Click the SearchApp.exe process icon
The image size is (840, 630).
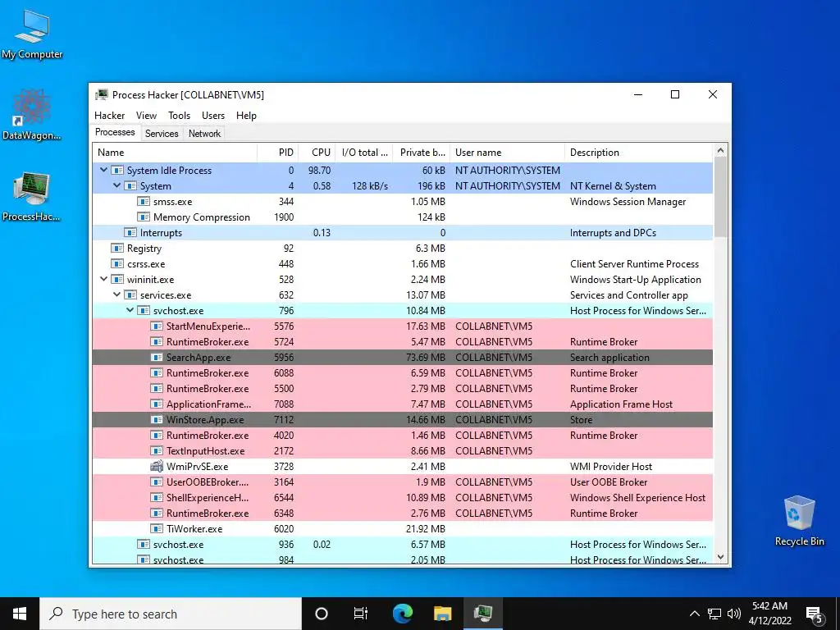(x=157, y=358)
